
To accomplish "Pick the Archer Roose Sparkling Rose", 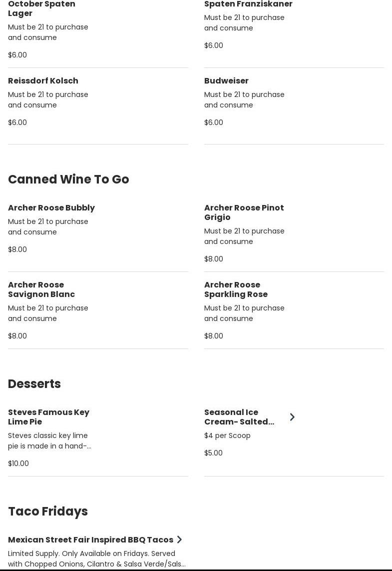I will tap(236, 289).
